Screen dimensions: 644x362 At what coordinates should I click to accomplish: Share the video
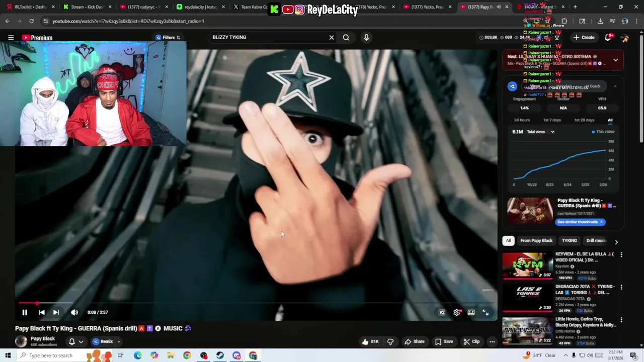[415, 341]
